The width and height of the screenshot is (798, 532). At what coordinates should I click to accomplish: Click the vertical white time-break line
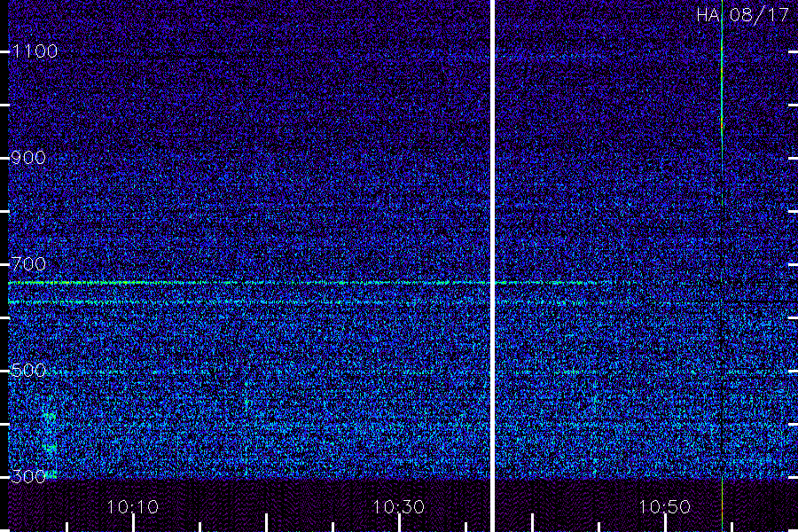[x=492, y=266]
